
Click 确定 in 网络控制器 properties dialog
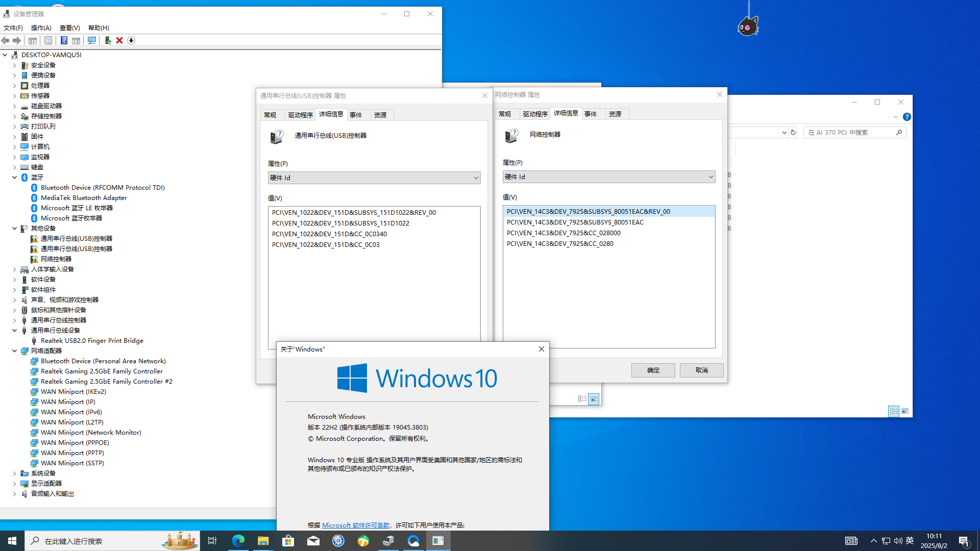pos(653,370)
